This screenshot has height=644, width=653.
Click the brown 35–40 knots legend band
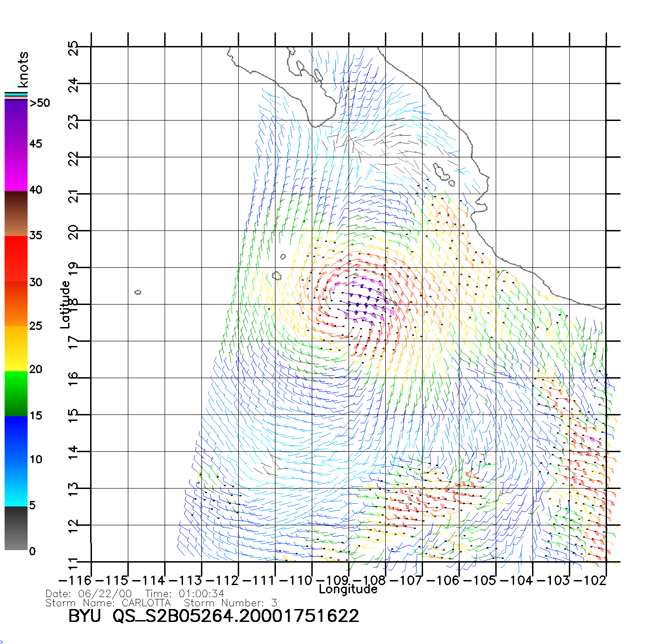click(x=16, y=214)
